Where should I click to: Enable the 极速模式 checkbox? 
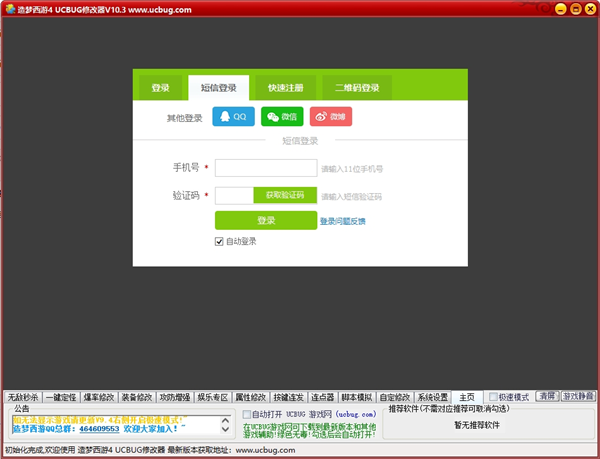[x=493, y=397]
